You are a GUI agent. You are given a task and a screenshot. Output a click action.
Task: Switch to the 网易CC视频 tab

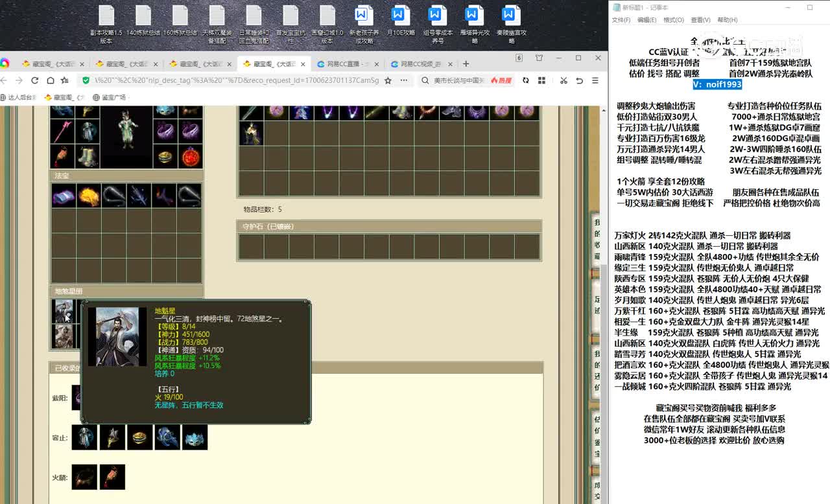[421, 63]
